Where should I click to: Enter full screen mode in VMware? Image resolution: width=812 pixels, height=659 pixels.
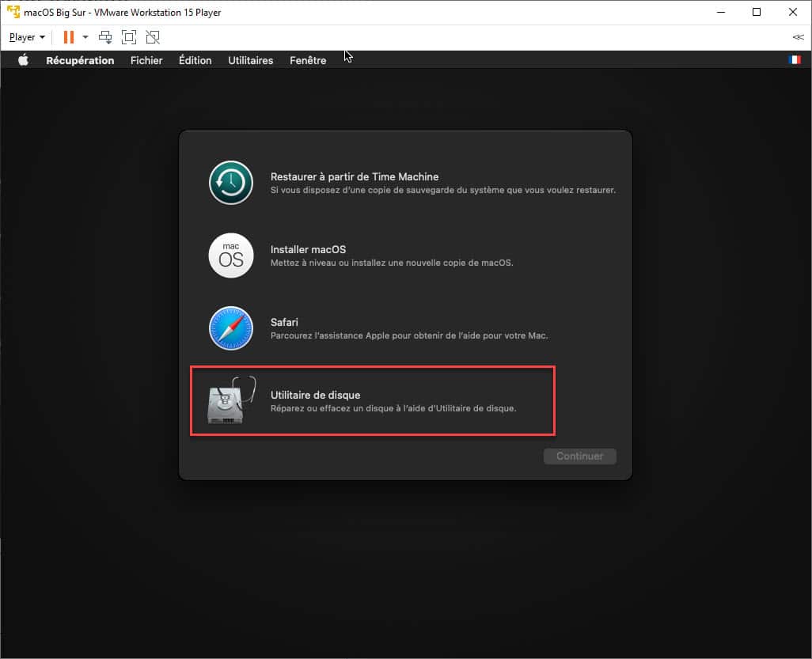129,37
